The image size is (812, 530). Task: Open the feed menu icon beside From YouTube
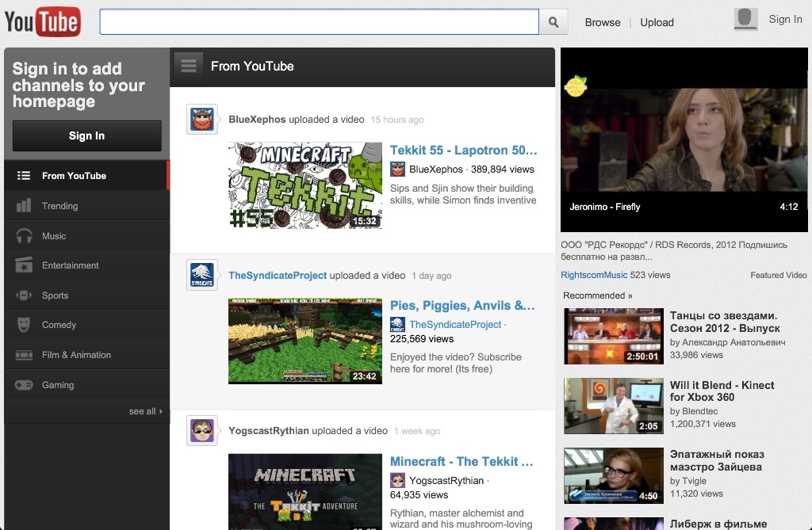pyautogui.click(x=189, y=66)
